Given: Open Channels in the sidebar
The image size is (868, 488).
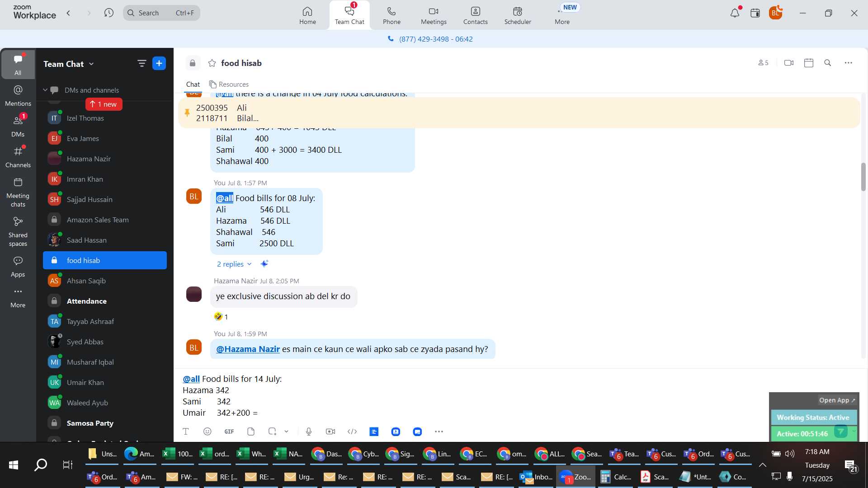Looking at the screenshot, I should (18, 157).
